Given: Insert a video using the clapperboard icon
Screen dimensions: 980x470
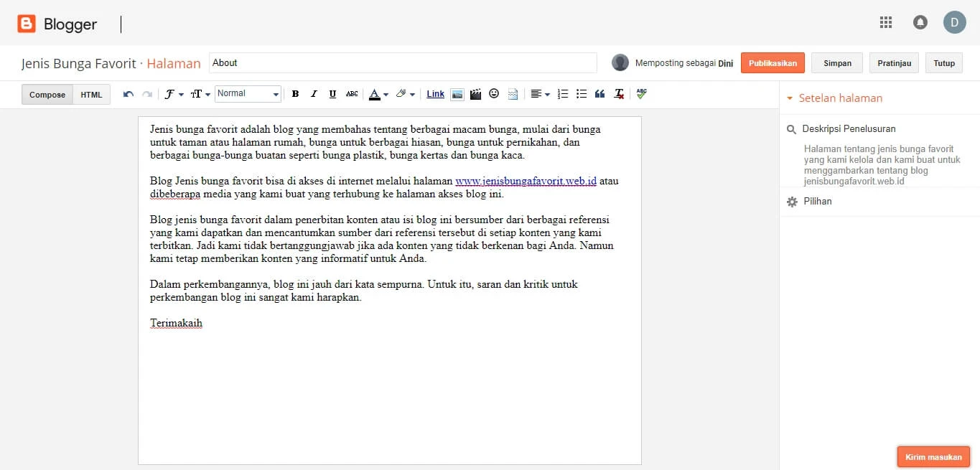Looking at the screenshot, I should 475,93.
